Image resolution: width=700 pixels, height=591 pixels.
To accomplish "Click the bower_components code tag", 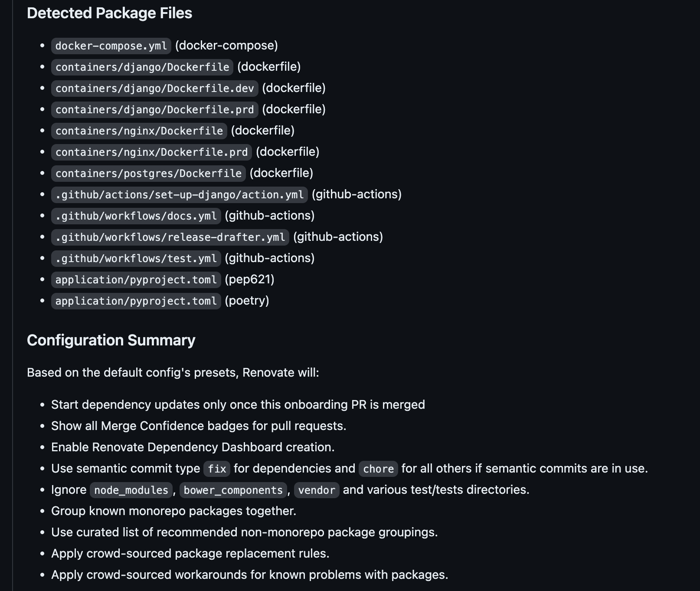I will tap(233, 490).
